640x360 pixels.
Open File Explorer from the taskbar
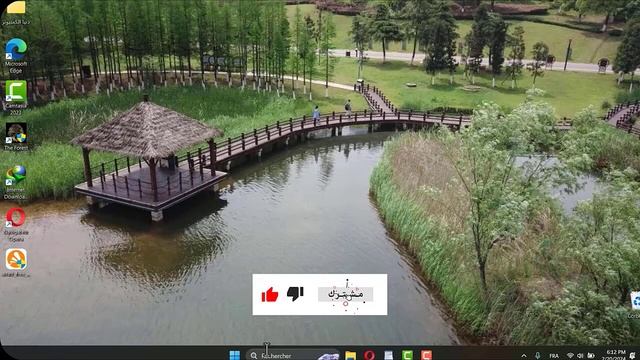tap(350, 355)
